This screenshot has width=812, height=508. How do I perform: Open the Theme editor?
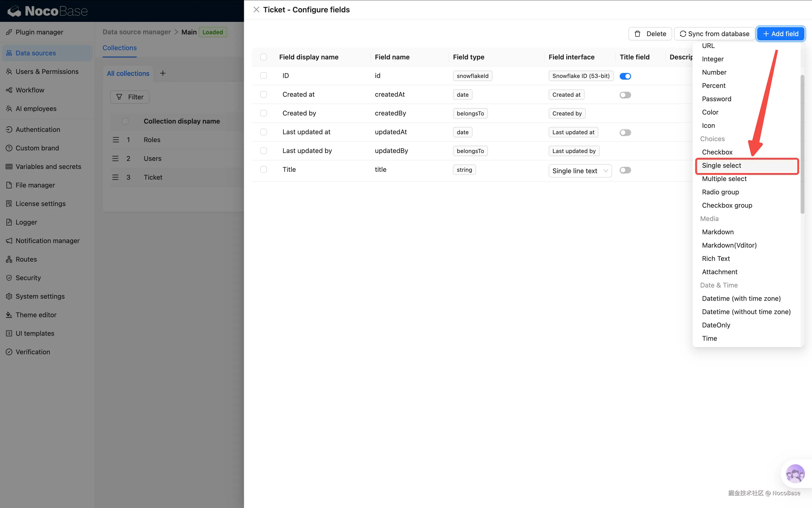(36, 315)
